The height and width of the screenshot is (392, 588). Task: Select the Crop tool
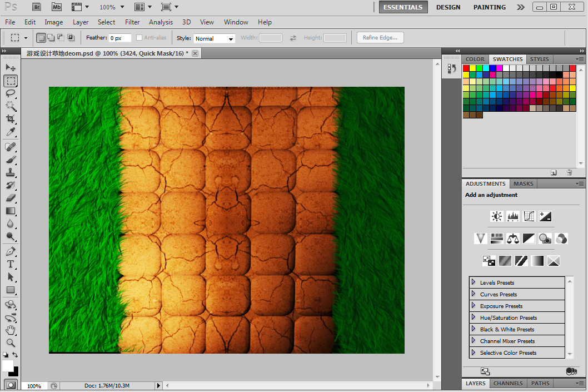(x=11, y=119)
